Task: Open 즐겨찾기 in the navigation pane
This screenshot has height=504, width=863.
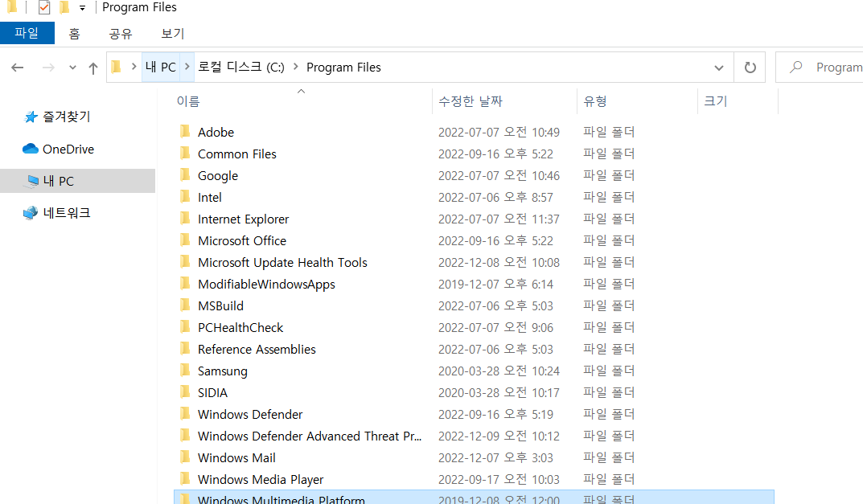Action: click(67, 117)
